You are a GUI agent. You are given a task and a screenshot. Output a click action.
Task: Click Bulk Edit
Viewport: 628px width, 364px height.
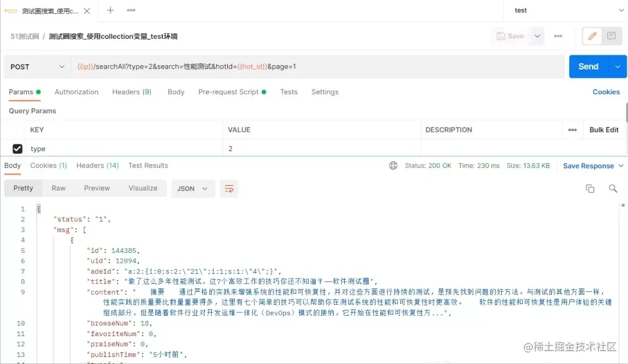tap(604, 130)
